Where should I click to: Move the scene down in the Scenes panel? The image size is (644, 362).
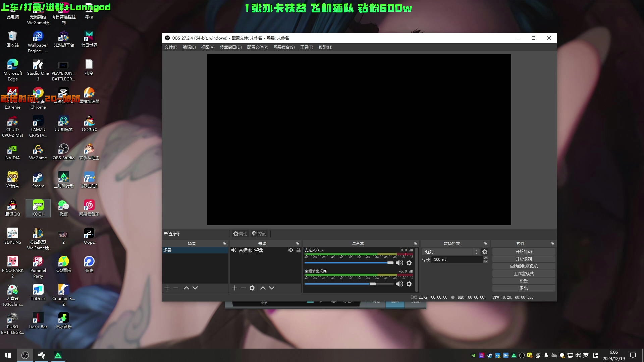(195, 288)
